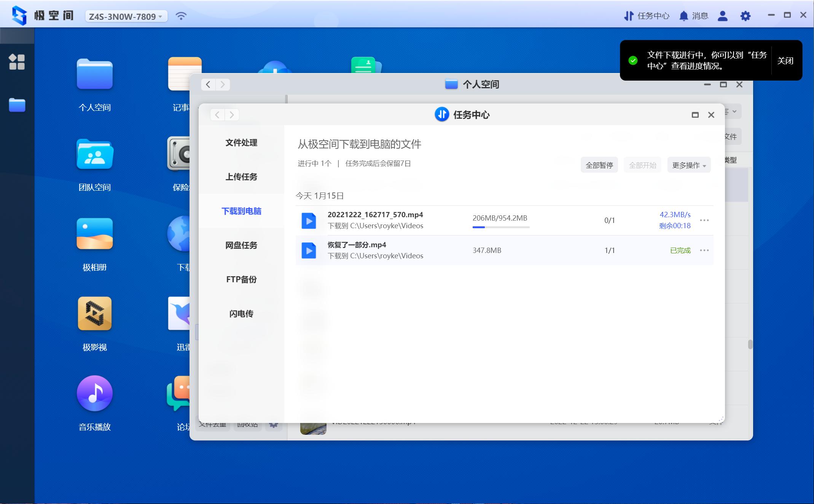Open the settings gear icon
The width and height of the screenshot is (814, 504).
745,16
